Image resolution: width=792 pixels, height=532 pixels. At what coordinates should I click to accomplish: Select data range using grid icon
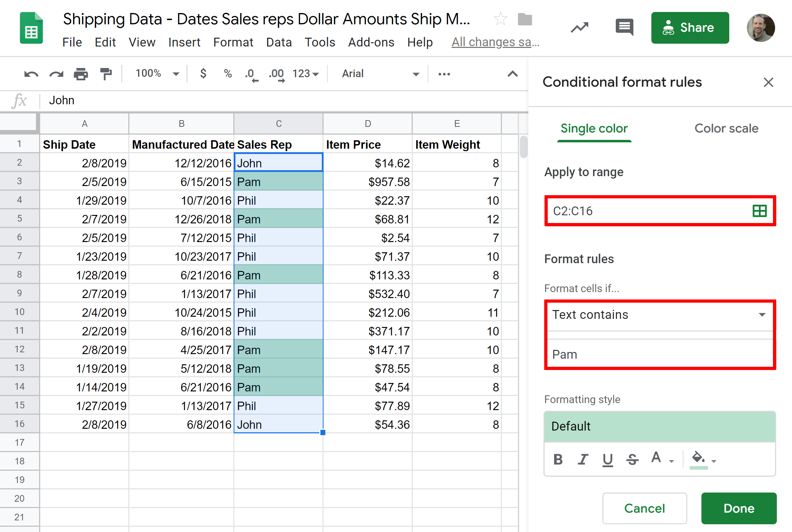760,211
